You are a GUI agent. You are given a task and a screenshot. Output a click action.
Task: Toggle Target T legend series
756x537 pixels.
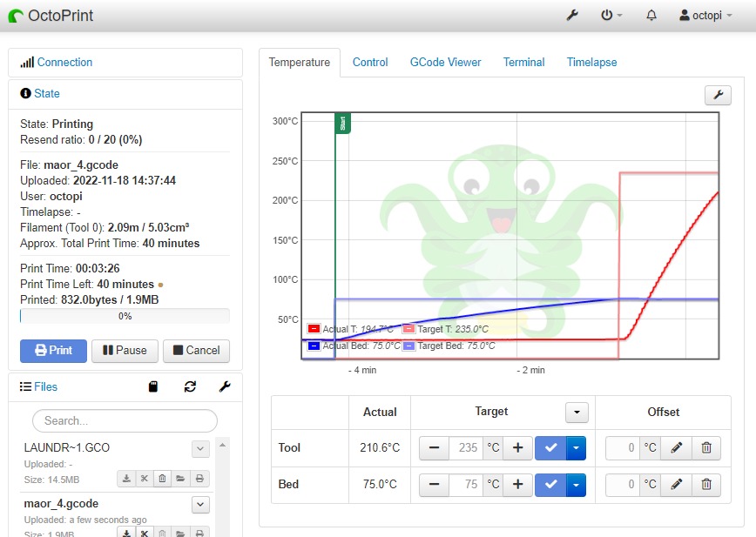tap(408, 329)
